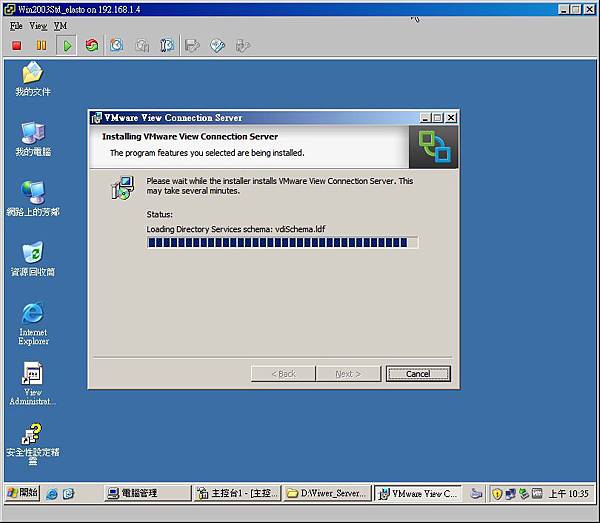Click the Cancel button in installer
The width and height of the screenshot is (600, 523).
tap(418, 374)
